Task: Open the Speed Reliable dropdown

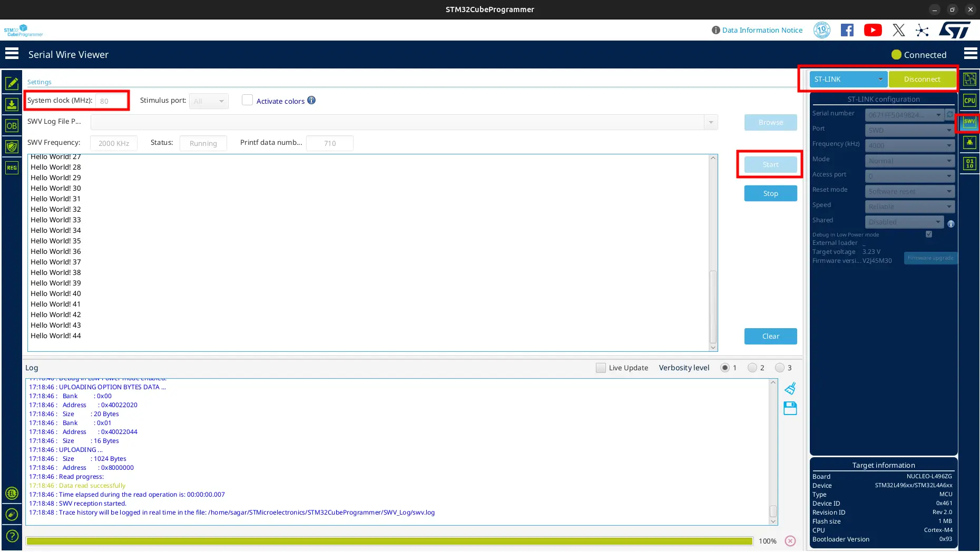Action: pyautogui.click(x=910, y=206)
